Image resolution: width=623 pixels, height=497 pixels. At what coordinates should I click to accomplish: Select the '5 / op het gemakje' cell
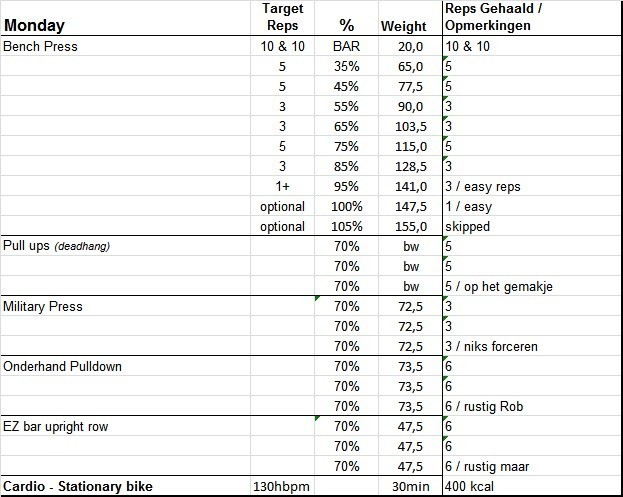click(x=497, y=286)
